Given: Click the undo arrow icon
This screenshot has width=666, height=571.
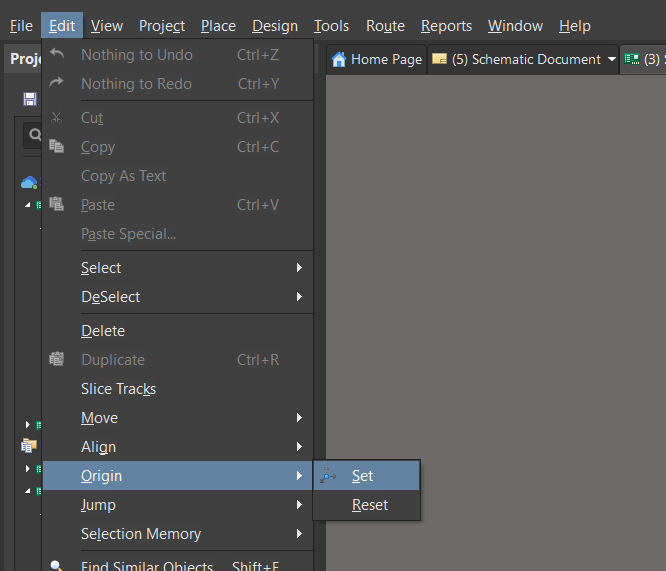Looking at the screenshot, I should coord(56,54).
